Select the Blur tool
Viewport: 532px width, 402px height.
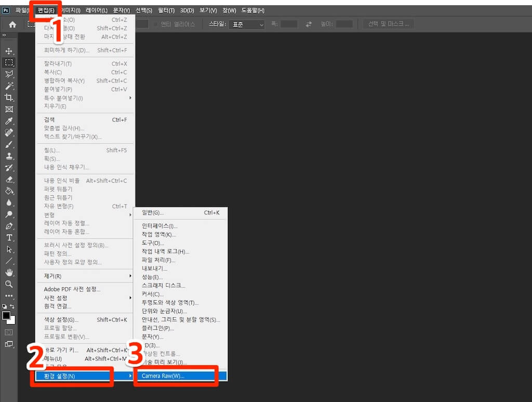click(9, 203)
